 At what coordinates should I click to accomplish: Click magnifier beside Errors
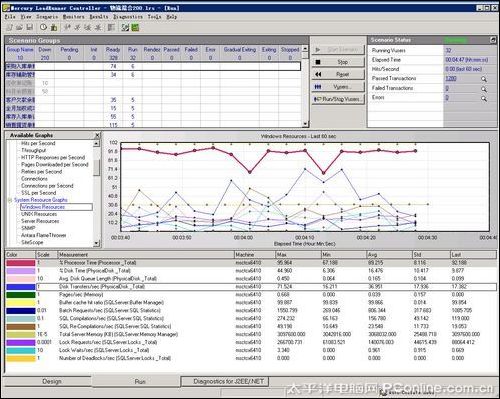(x=484, y=98)
